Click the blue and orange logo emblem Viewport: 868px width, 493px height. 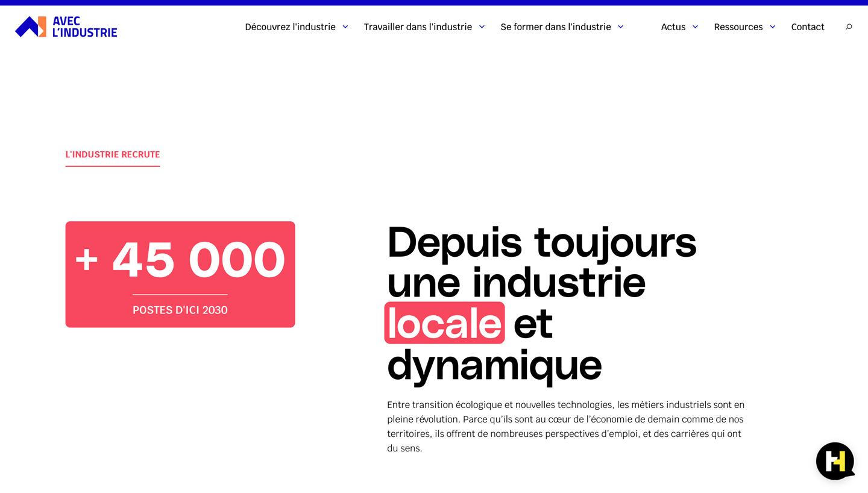tap(31, 27)
